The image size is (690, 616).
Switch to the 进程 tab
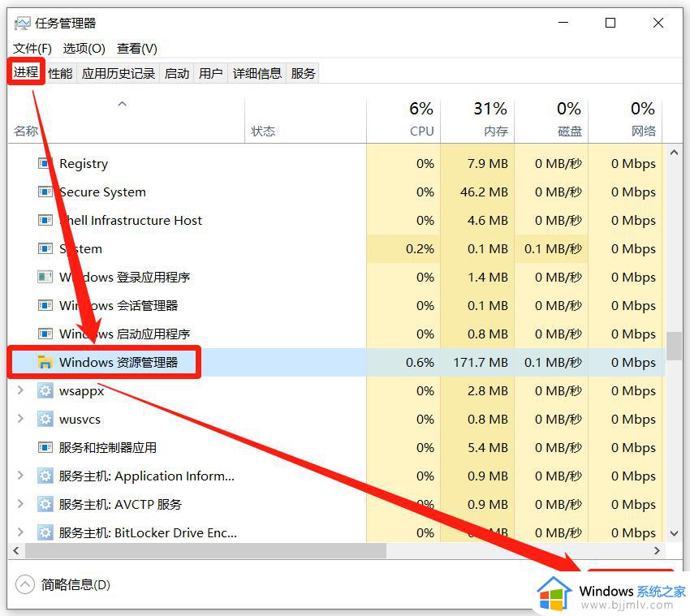click(26, 71)
